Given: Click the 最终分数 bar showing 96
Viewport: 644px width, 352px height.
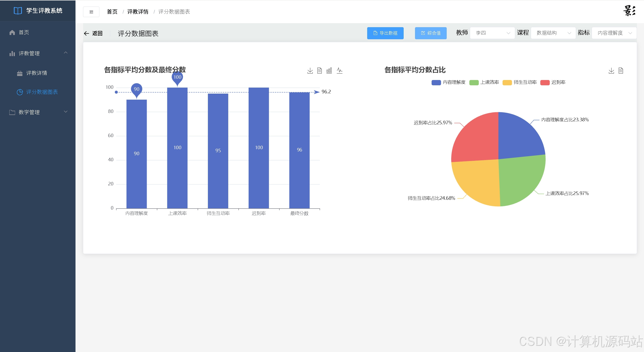Looking at the screenshot, I should point(299,150).
